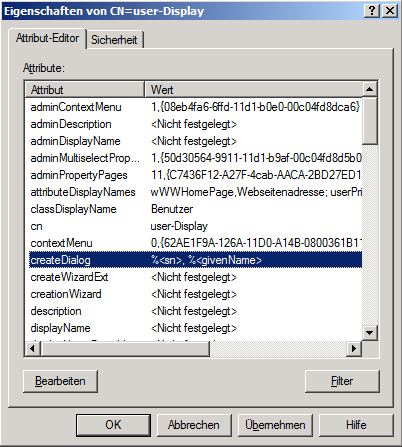Click the vertical scrollbar thumb
This screenshot has height=447, width=402.
(x=369, y=121)
